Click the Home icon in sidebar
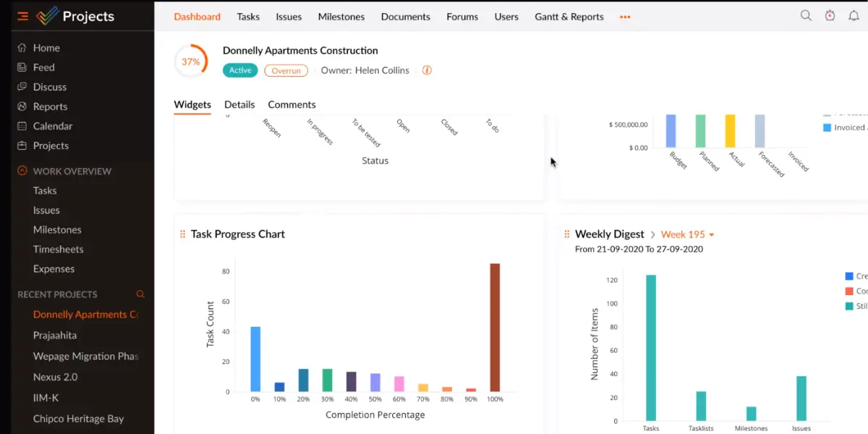This screenshot has width=868, height=434. tap(22, 48)
